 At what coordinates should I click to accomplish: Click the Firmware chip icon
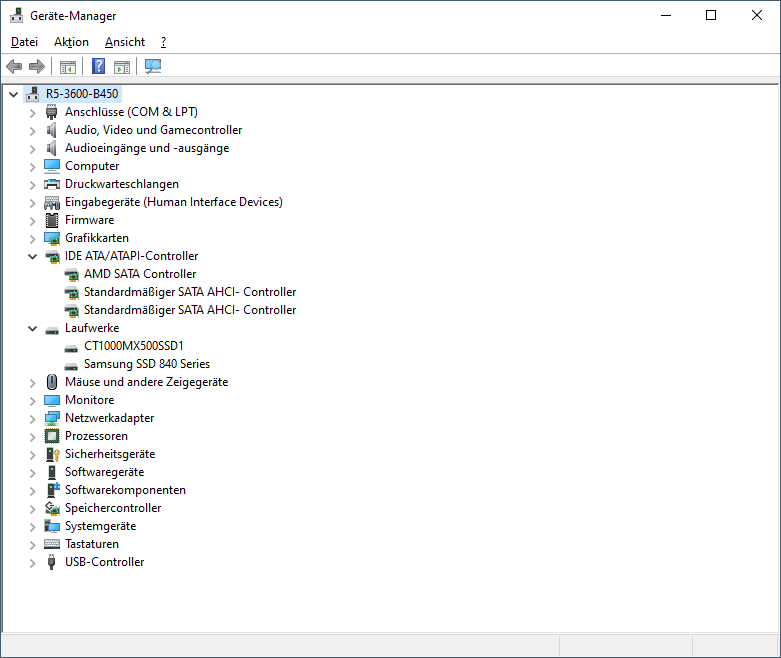point(52,220)
